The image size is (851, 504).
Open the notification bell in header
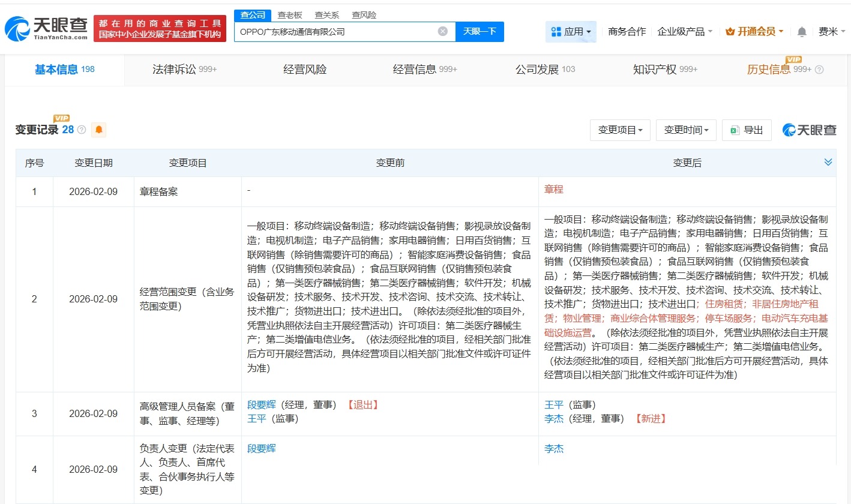coord(802,32)
